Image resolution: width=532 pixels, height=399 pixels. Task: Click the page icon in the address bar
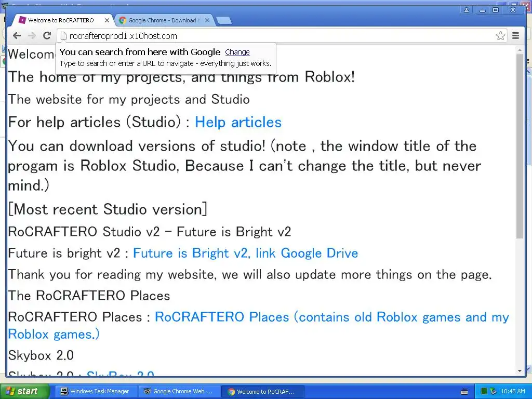[63, 36]
